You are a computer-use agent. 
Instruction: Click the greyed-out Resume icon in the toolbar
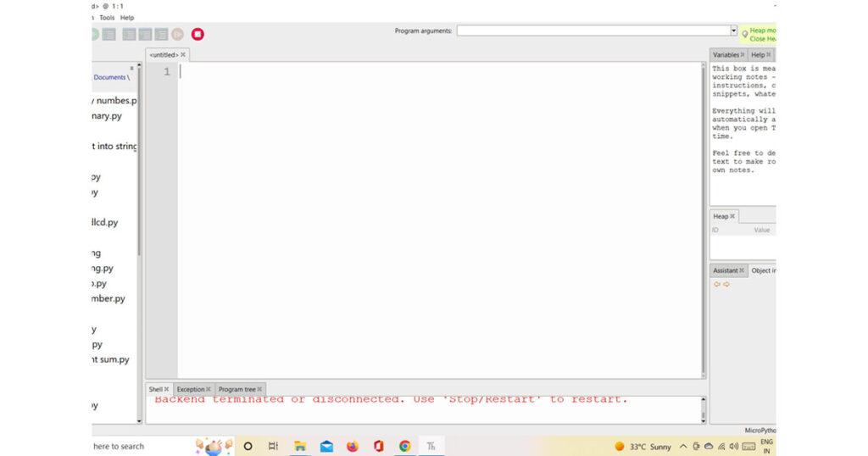[178, 35]
